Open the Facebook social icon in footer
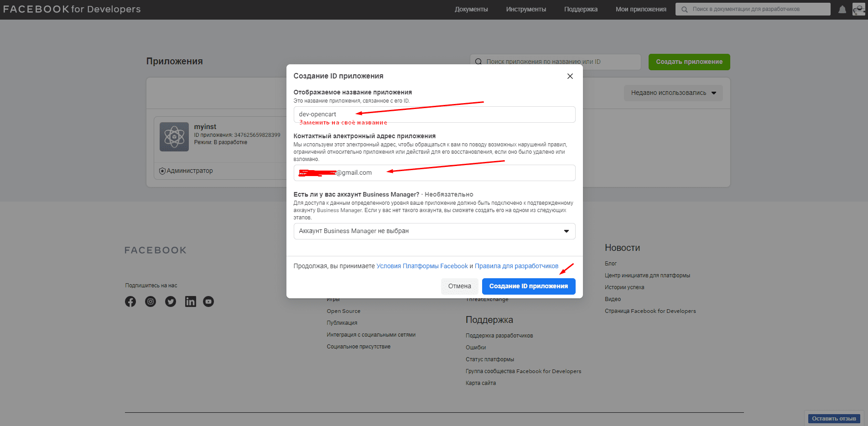The image size is (868, 426). pyautogui.click(x=130, y=301)
